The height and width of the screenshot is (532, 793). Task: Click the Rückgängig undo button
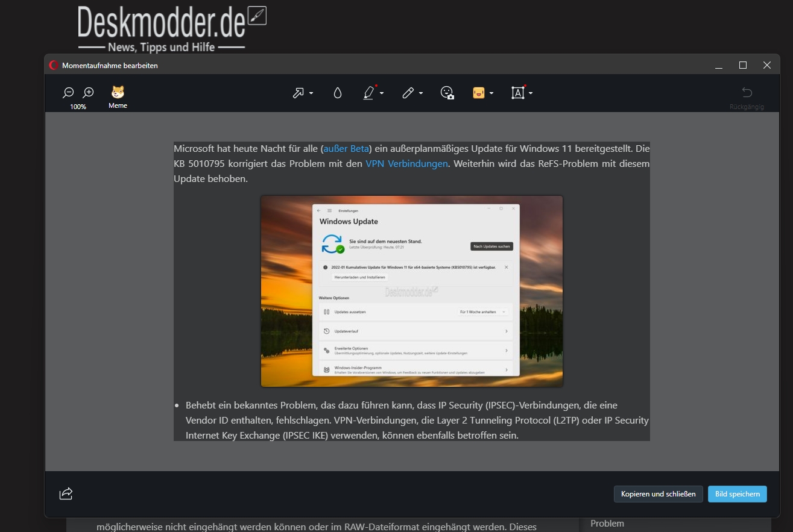tap(747, 98)
